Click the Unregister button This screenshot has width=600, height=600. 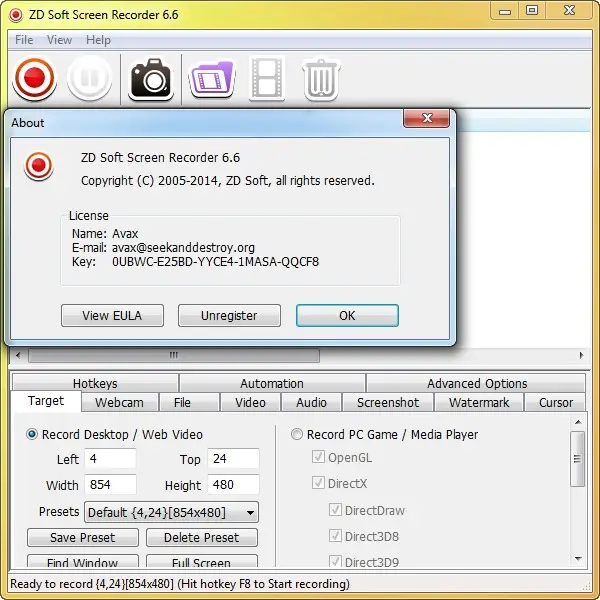(x=229, y=316)
